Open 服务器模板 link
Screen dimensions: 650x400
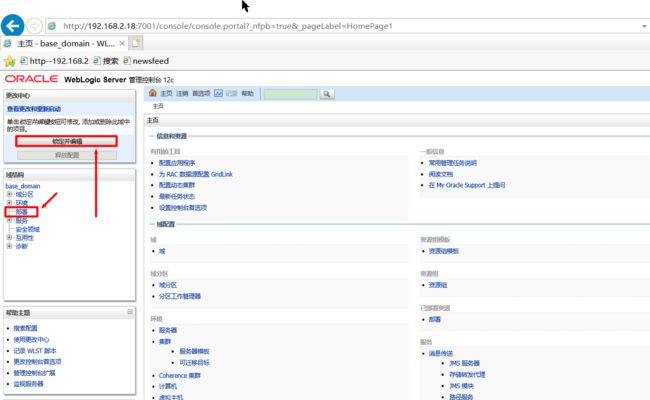point(194,352)
